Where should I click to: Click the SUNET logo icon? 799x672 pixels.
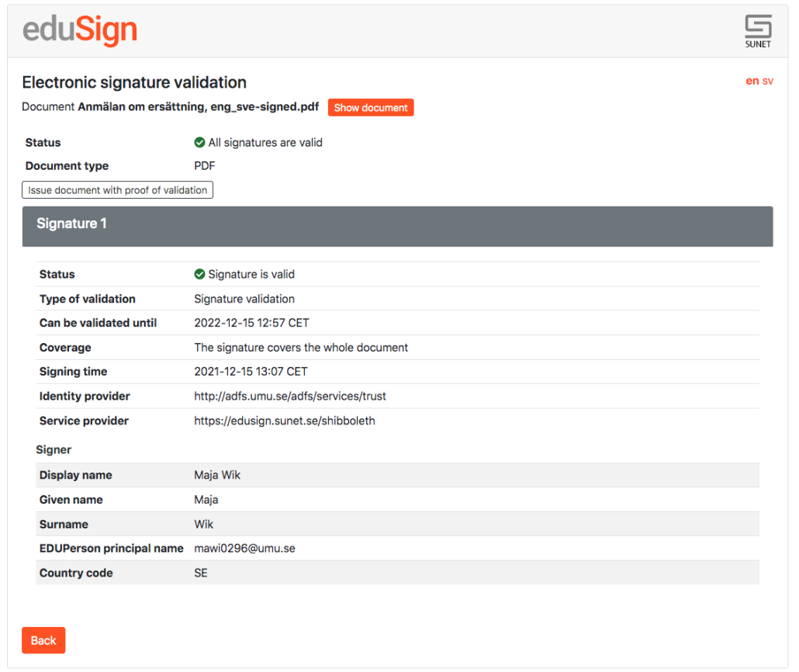tap(758, 31)
